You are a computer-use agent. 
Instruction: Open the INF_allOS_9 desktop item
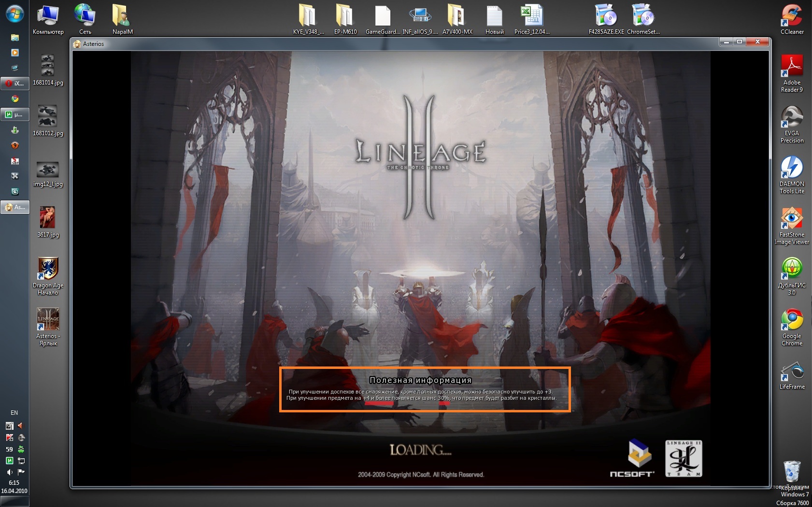[420, 20]
